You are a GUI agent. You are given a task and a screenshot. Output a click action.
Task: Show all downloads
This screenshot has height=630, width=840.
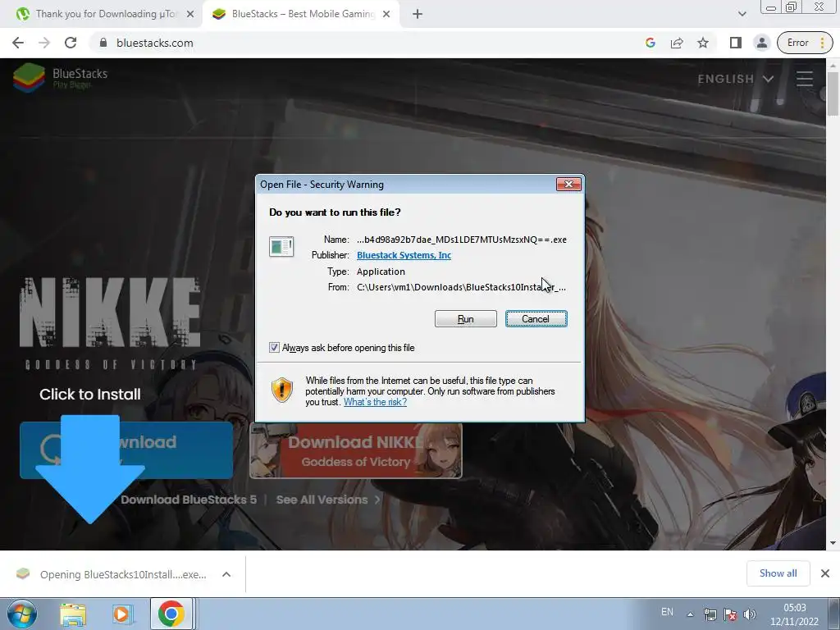tap(778, 573)
